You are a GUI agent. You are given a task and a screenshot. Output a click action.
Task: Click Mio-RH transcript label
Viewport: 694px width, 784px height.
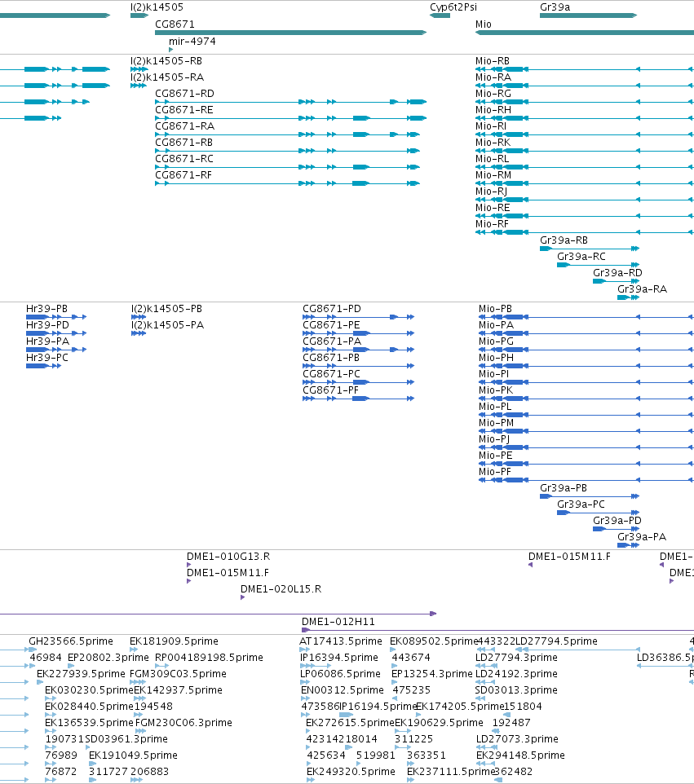click(493, 110)
